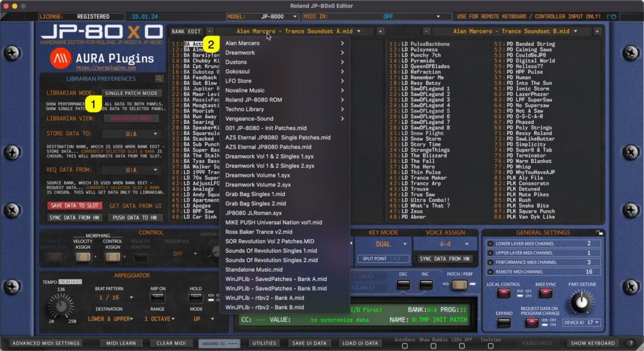Click the Upper Layer MIDI Channel LED

pos(490,253)
